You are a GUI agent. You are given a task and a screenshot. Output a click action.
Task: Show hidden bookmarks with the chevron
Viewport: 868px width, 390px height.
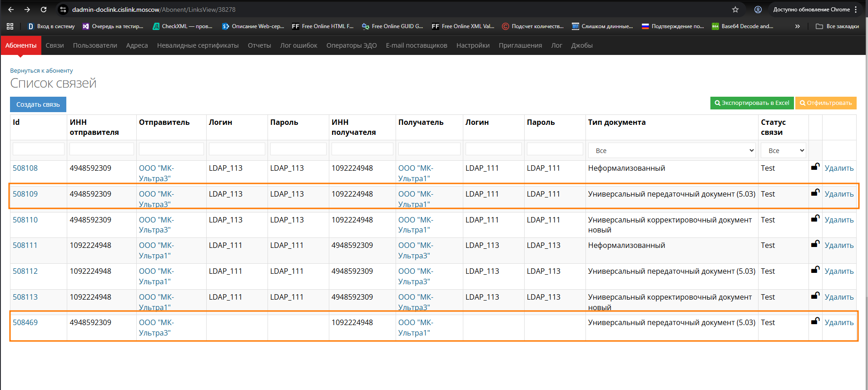pos(797,26)
